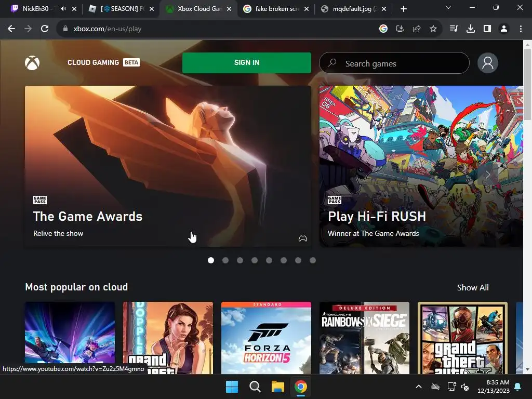Open the clock and date in taskbar
The height and width of the screenshot is (399, 532).
(x=494, y=387)
